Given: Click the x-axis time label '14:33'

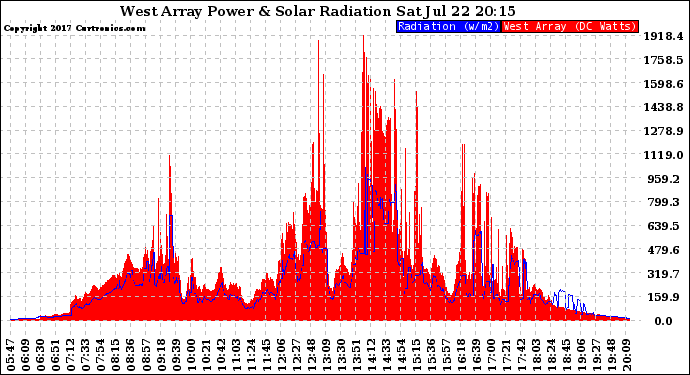Looking at the screenshot, I should 386,355.
